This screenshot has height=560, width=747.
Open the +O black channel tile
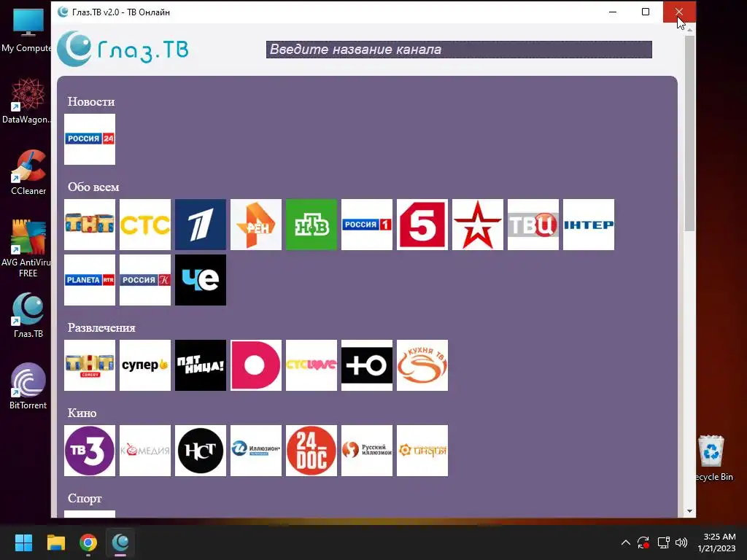[x=367, y=365]
